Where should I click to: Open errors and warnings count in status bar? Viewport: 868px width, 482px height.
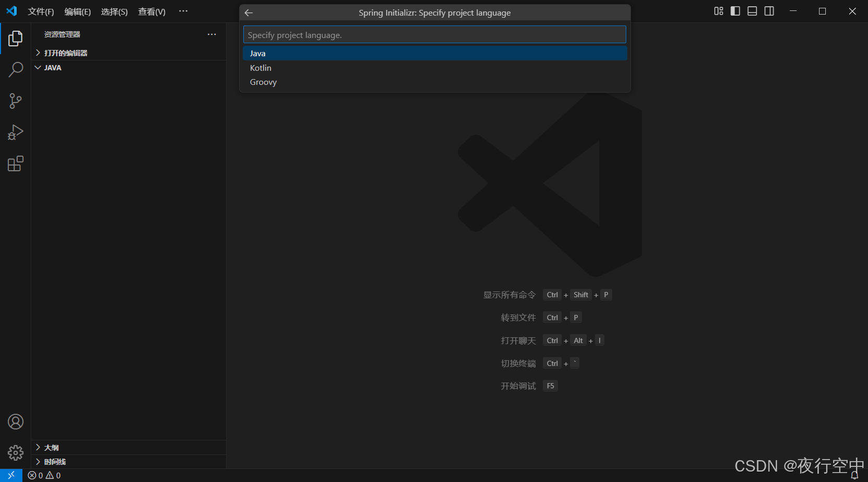tap(44, 475)
